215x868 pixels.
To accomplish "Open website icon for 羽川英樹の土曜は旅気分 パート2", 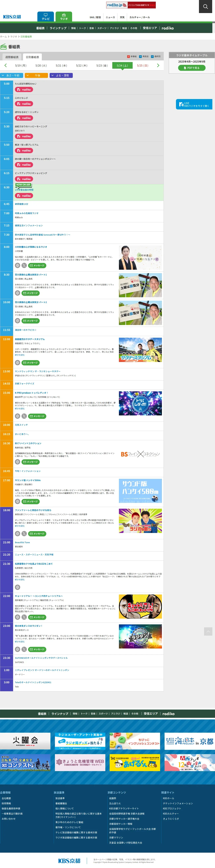I will pyautogui.click(x=18, y=321).
